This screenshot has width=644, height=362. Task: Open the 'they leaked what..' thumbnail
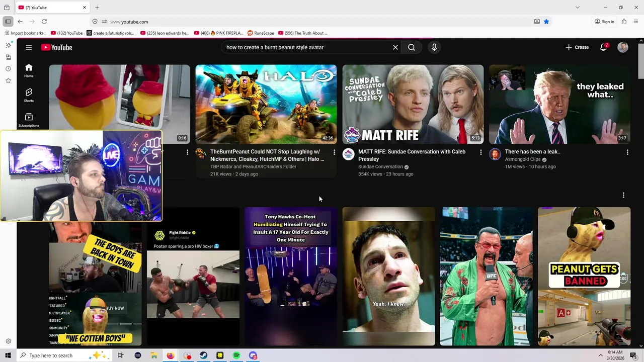point(559,104)
